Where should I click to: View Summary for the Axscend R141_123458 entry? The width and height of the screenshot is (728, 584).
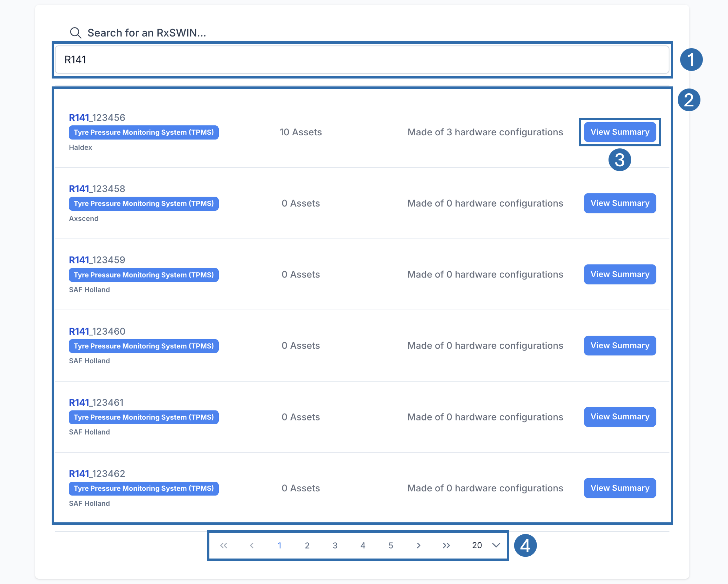click(x=620, y=203)
